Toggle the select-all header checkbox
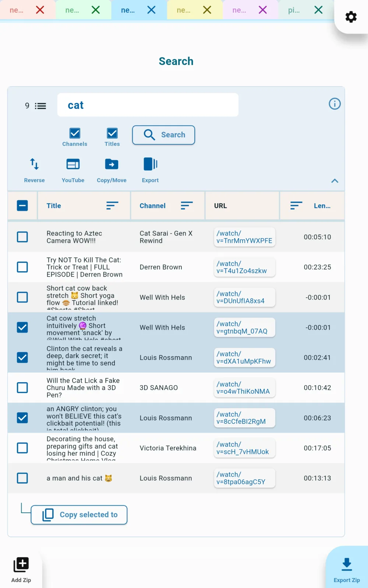368x588 pixels. [22, 205]
